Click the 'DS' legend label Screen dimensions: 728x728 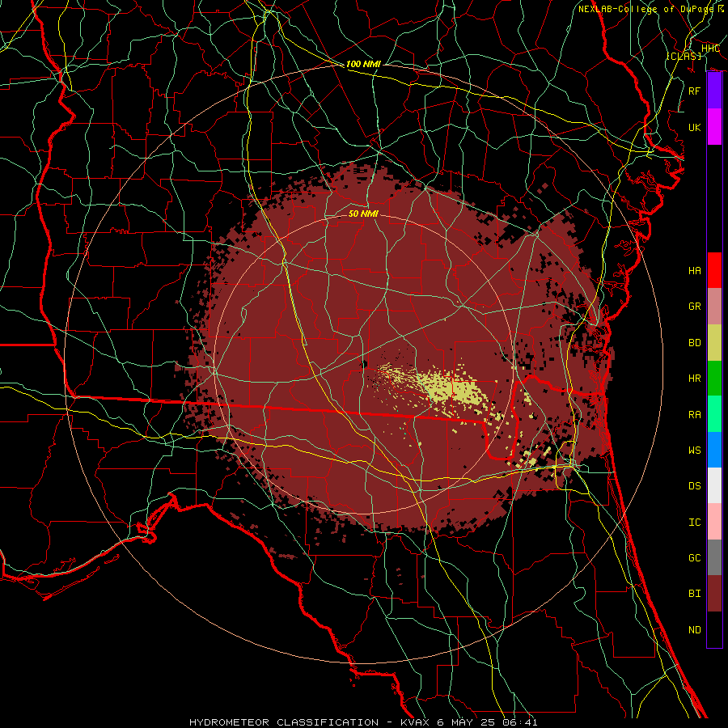click(x=694, y=485)
